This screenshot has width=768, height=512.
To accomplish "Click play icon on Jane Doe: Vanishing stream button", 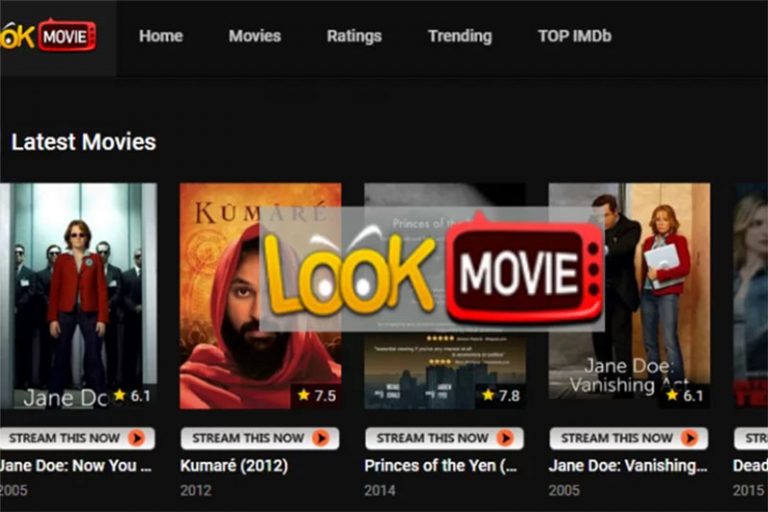I will (689, 438).
